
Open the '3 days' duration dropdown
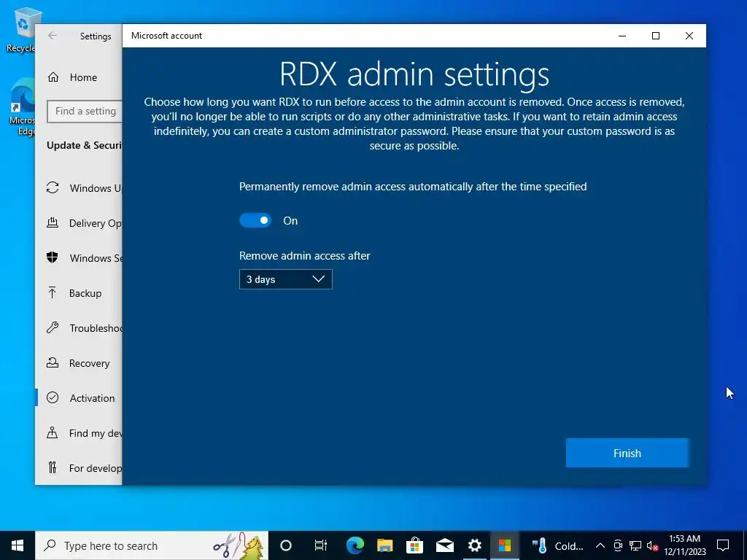pyautogui.click(x=285, y=279)
